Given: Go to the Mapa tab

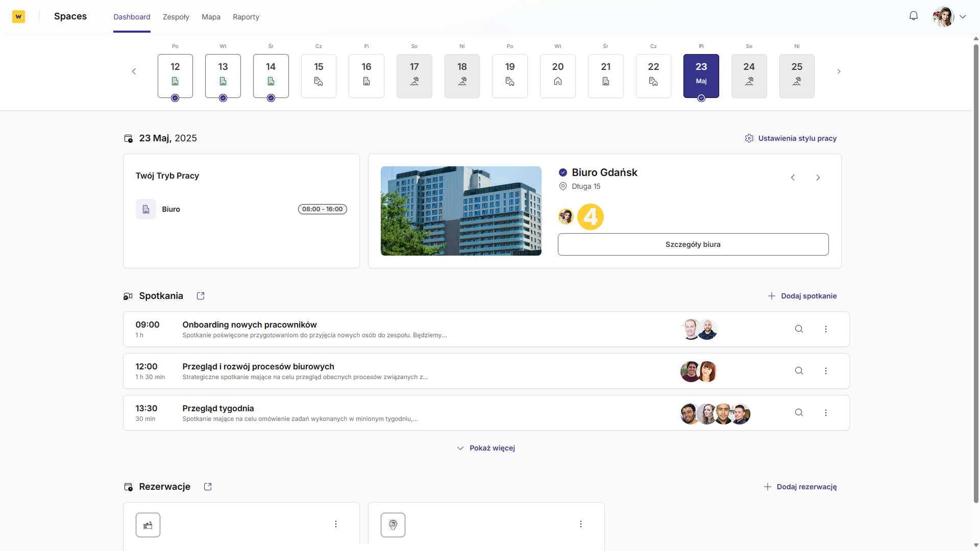Looking at the screenshot, I should [211, 17].
